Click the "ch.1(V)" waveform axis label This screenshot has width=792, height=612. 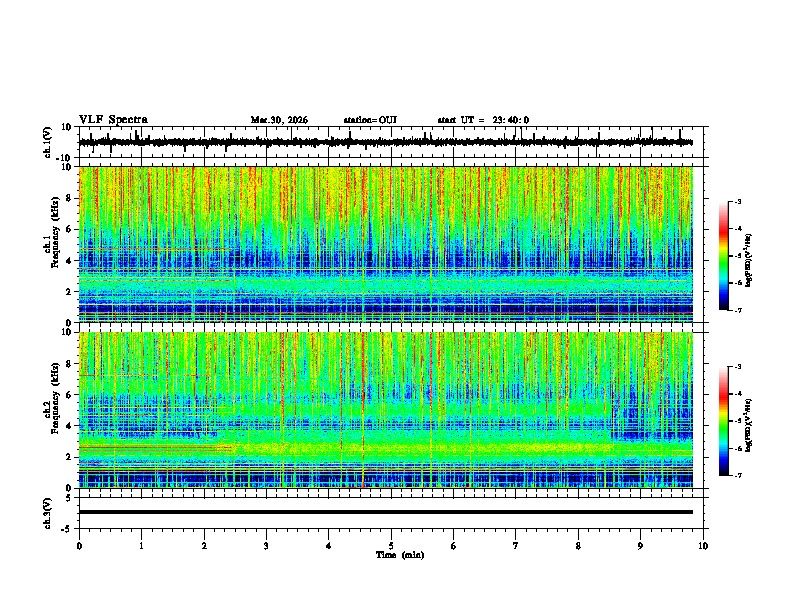(48, 142)
